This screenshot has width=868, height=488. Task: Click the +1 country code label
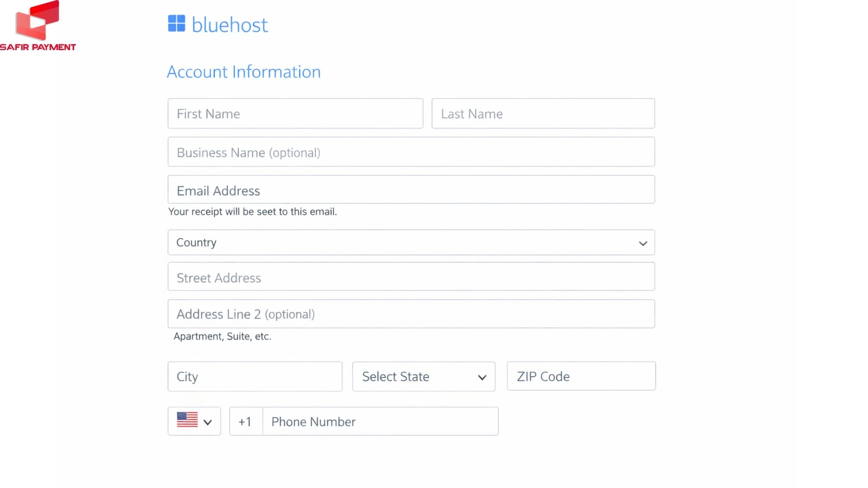245,421
